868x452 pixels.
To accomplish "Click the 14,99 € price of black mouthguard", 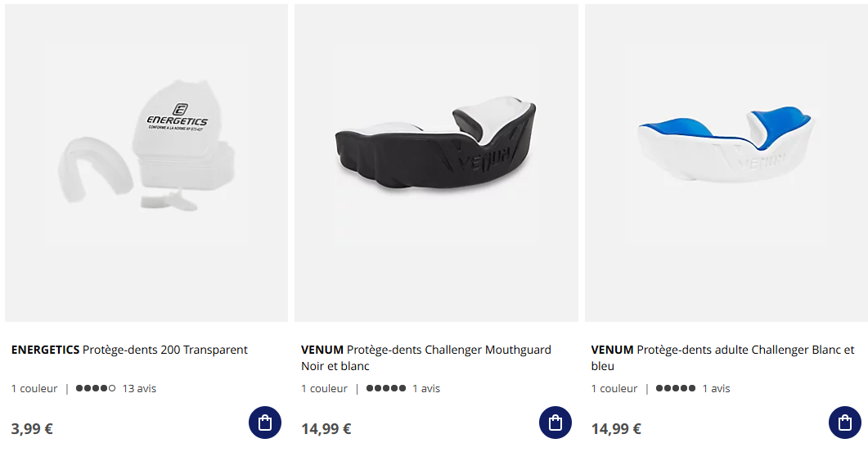I will pos(326,429).
